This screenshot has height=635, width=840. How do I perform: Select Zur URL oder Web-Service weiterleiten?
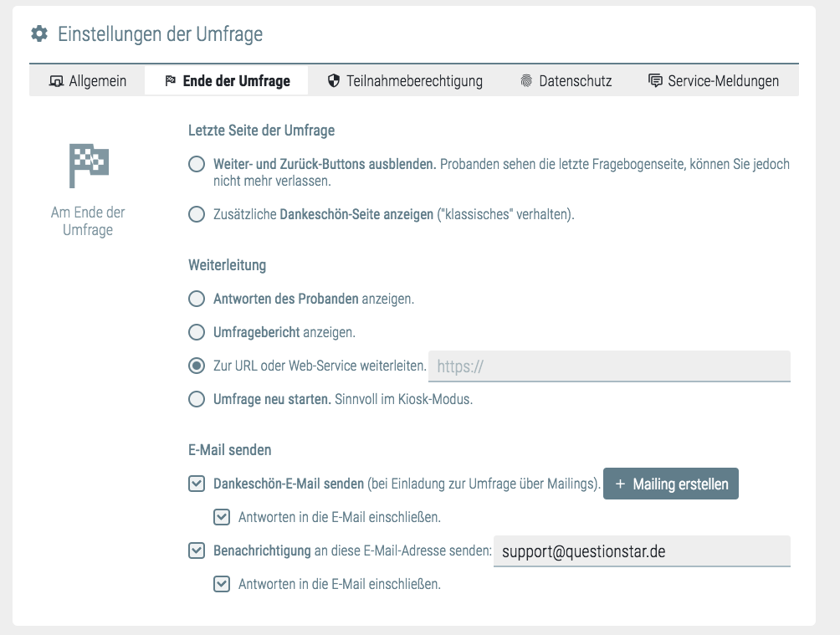pos(197,366)
